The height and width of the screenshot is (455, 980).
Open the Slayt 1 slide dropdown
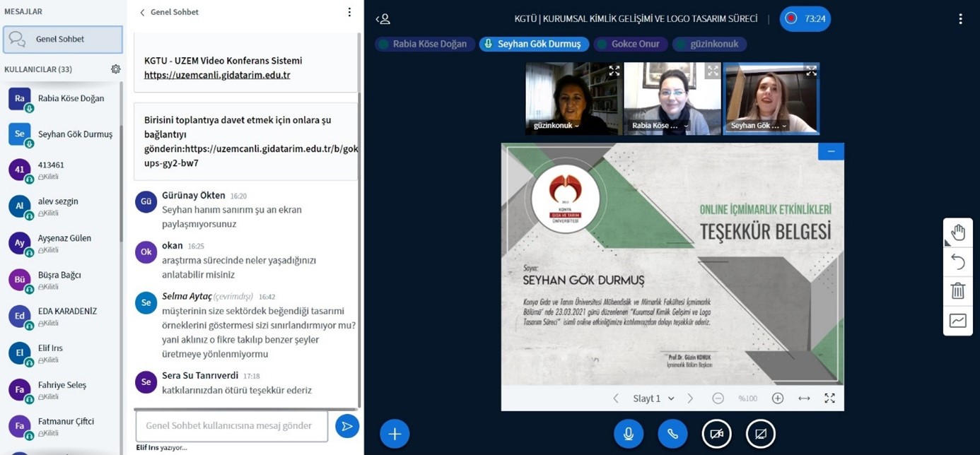(x=653, y=398)
